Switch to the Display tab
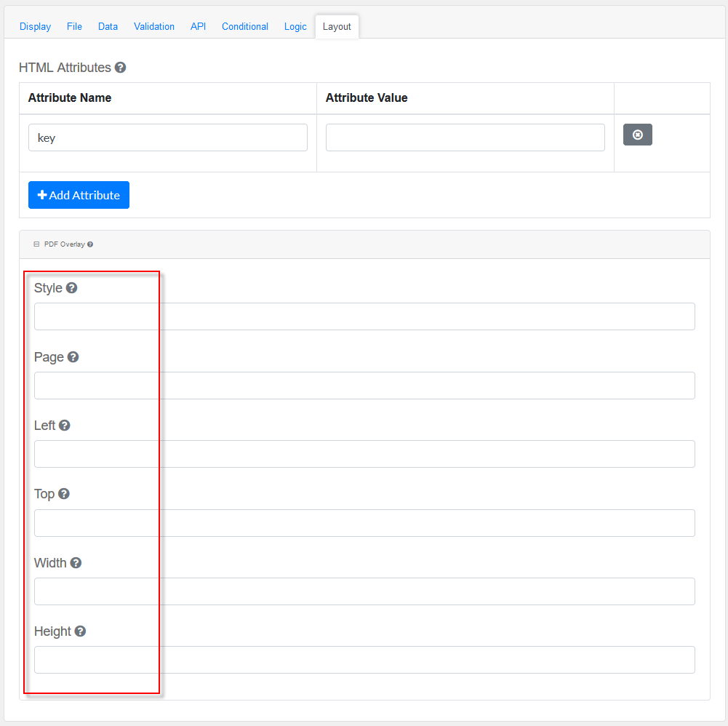728x726 pixels. [35, 26]
